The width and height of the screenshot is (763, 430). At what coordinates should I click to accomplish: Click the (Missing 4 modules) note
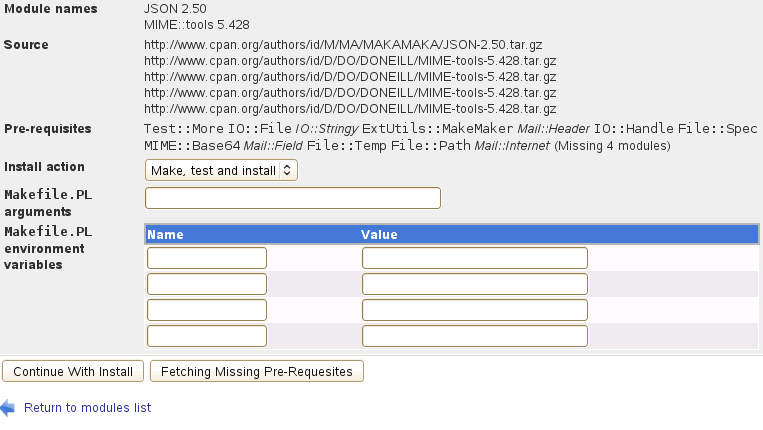click(x=612, y=146)
